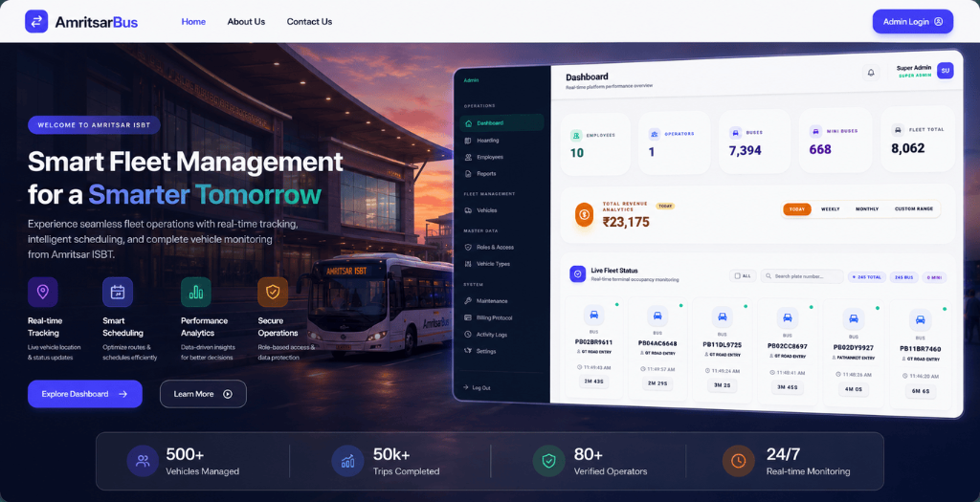The height and width of the screenshot is (502, 980).
Task: Click the Operators stat card icon
Action: tap(655, 134)
